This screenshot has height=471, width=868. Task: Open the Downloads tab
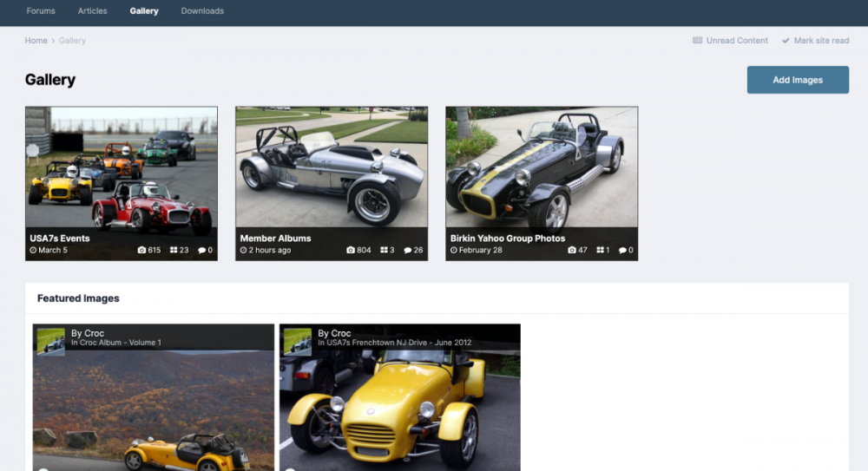click(202, 11)
